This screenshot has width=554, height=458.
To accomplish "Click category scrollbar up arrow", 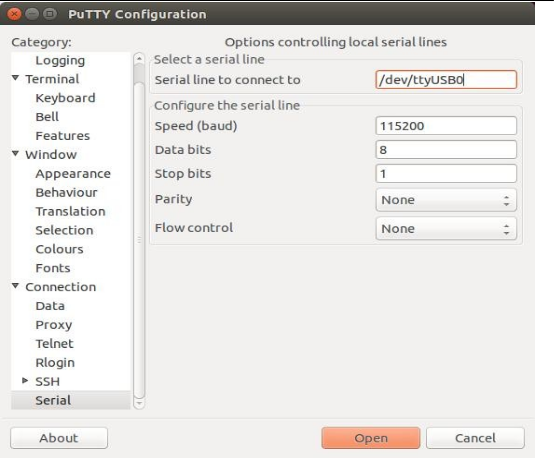I will 139,58.
